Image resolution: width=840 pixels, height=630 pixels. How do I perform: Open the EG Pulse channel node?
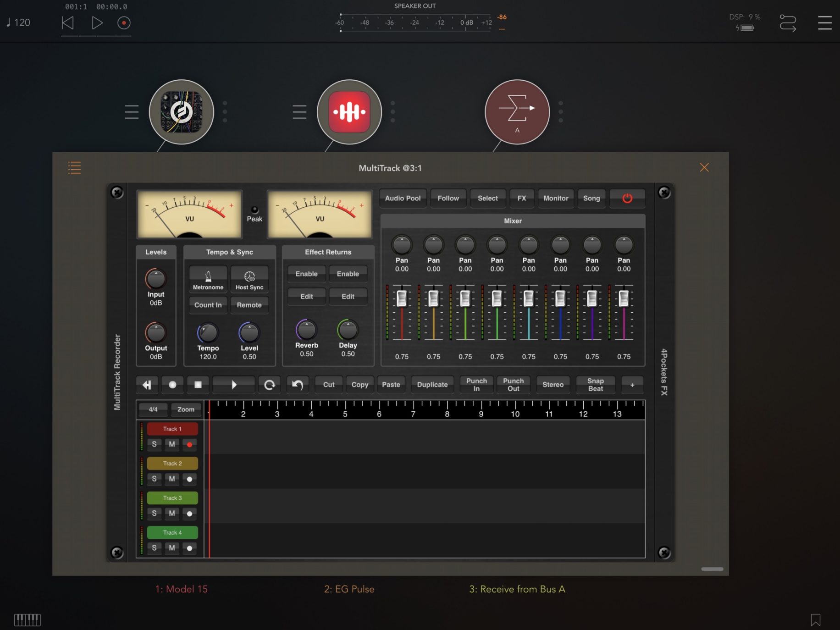pyautogui.click(x=349, y=112)
